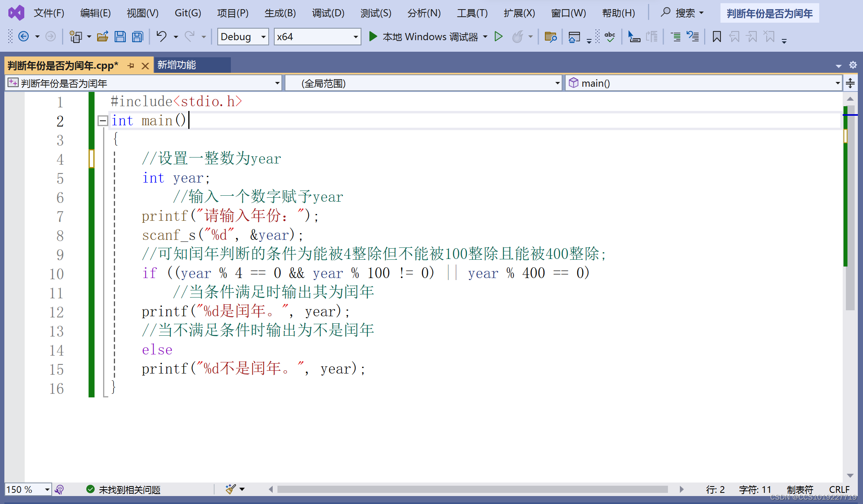Click the window with home icon
The width and height of the screenshot is (863, 504).
coord(574,37)
